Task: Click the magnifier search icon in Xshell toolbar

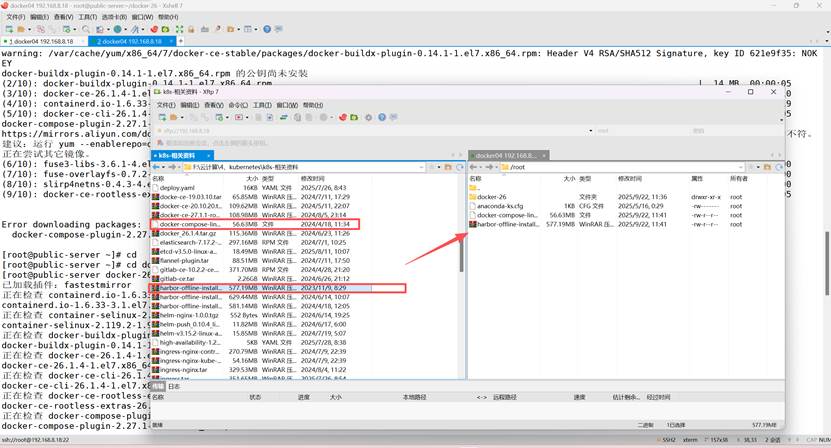Action: 86,29
